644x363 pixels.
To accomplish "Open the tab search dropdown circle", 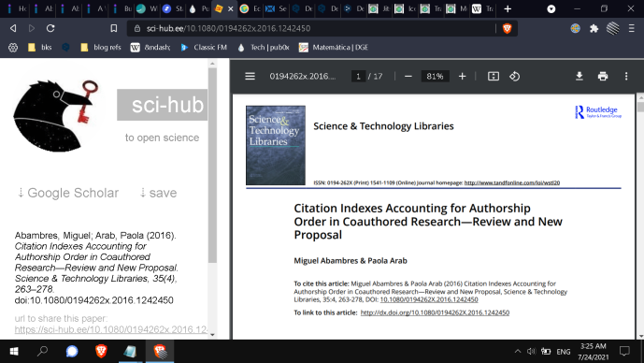I will pyautogui.click(x=551, y=9).
